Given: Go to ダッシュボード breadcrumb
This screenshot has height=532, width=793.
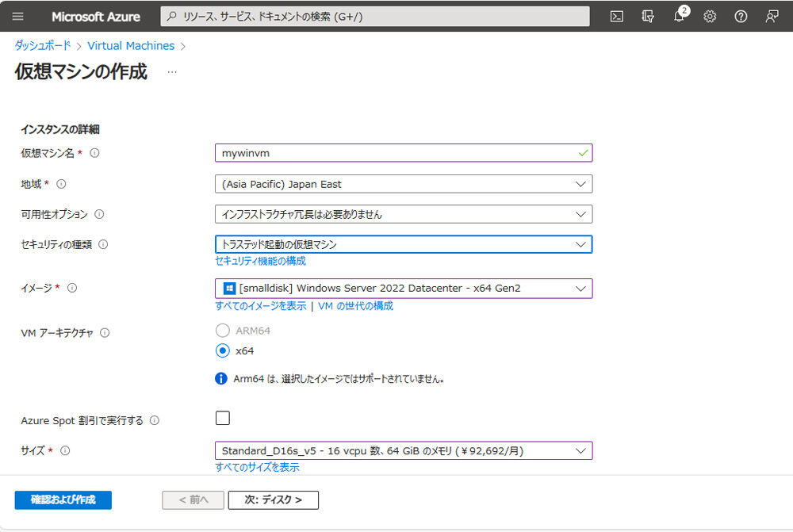Looking at the screenshot, I should click(x=43, y=45).
